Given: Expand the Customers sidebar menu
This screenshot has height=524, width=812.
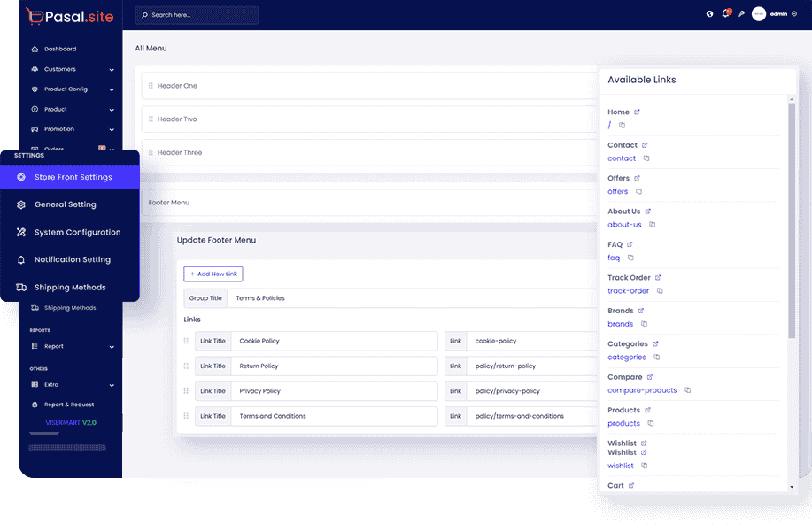Looking at the screenshot, I should point(112,69).
